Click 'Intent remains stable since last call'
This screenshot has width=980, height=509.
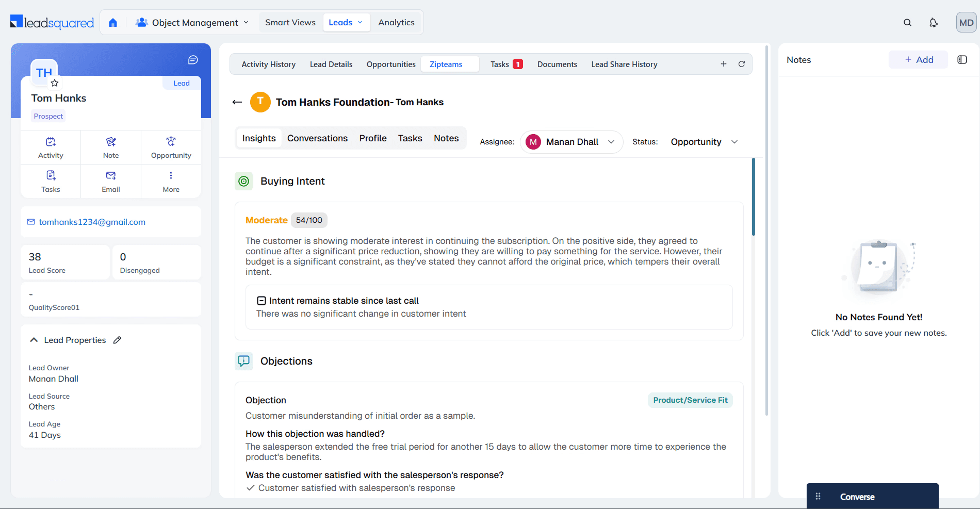point(344,301)
